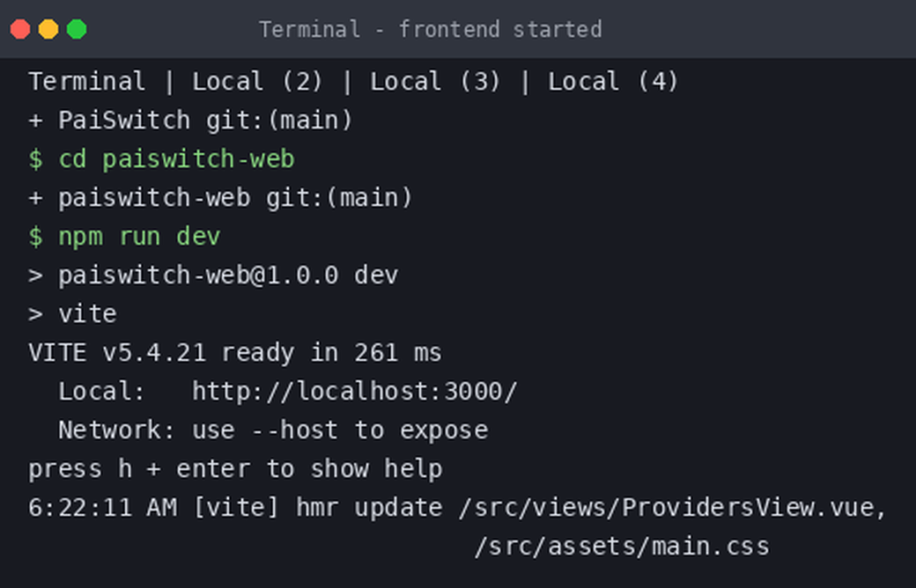Image resolution: width=916 pixels, height=588 pixels.
Task: Click the 'PaiSwitch git:(main)' prompt line
Action: click(x=191, y=121)
